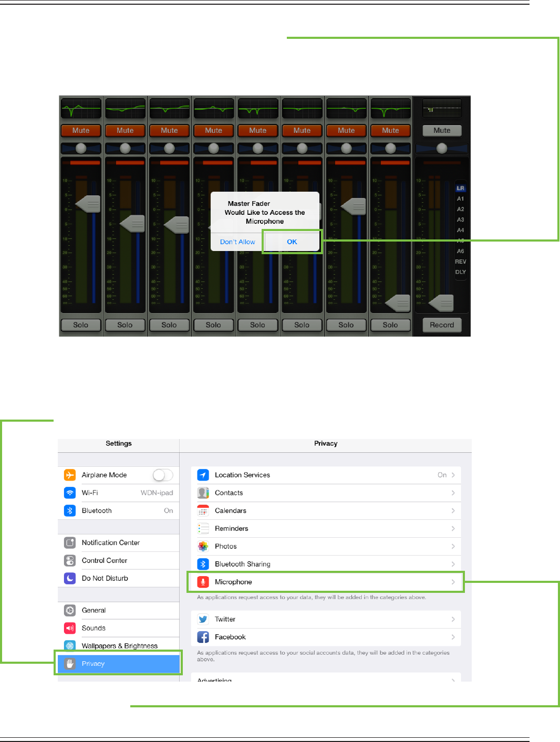Open Wi-Fi settings via its blue icon

pyautogui.click(x=70, y=493)
